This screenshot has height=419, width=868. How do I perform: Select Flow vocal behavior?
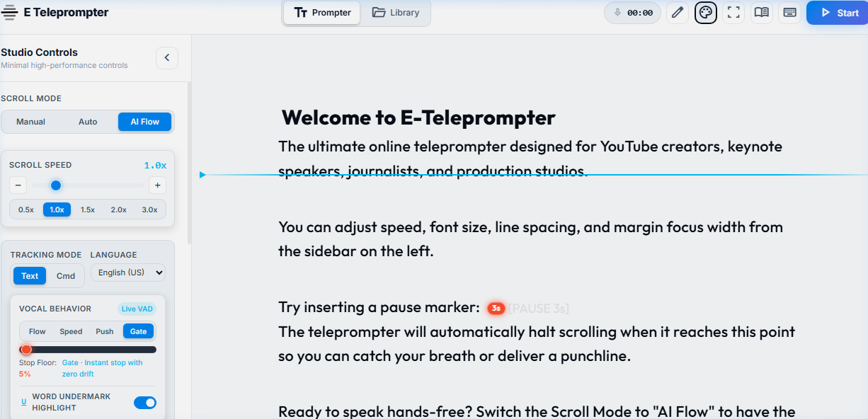click(38, 331)
